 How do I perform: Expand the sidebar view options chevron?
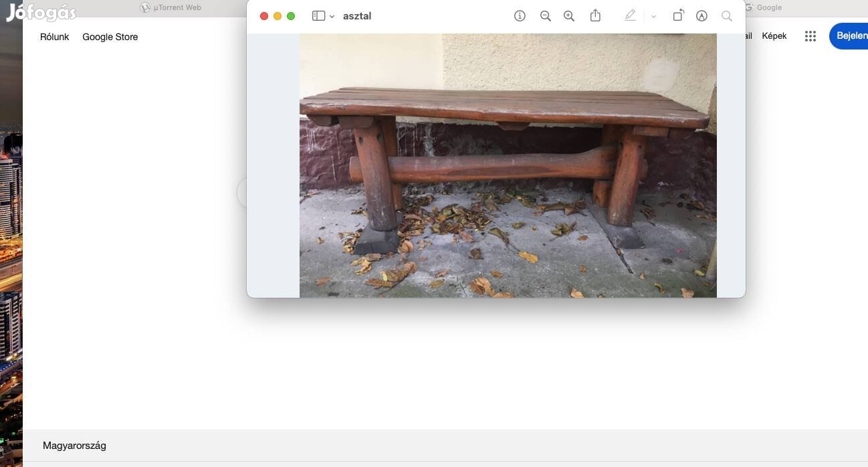[x=332, y=17]
